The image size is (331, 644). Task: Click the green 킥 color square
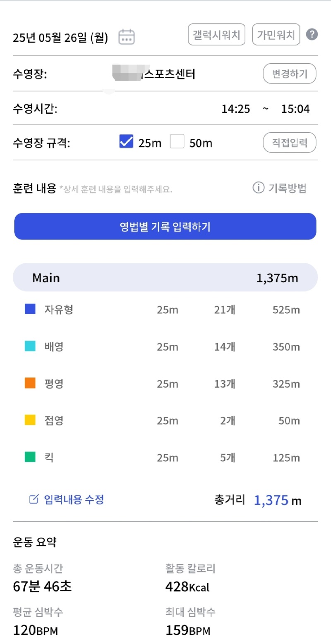30,458
